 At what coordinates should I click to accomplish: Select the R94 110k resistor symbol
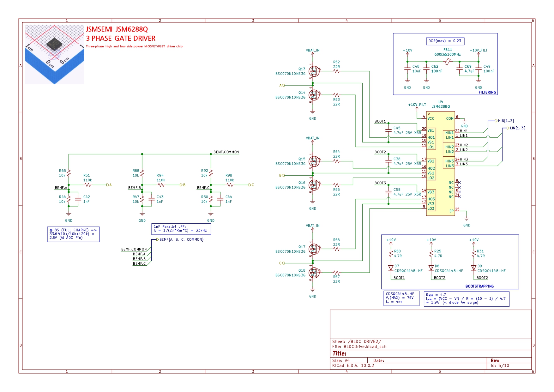click(161, 185)
